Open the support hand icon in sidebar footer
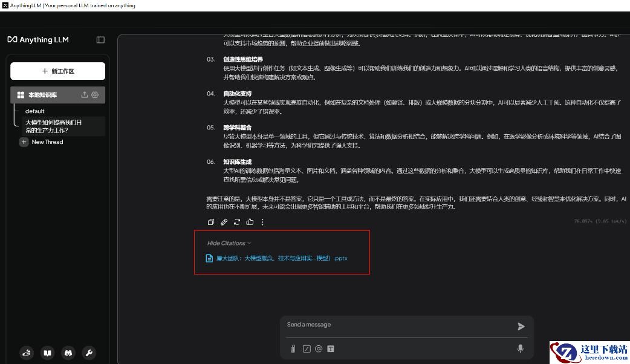 click(27, 353)
